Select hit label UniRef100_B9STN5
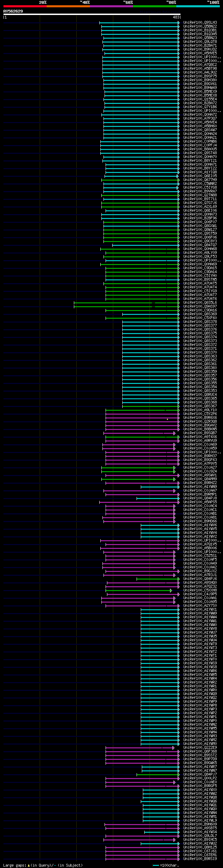The image size is (223, 868). pyautogui.click(x=200, y=280)
